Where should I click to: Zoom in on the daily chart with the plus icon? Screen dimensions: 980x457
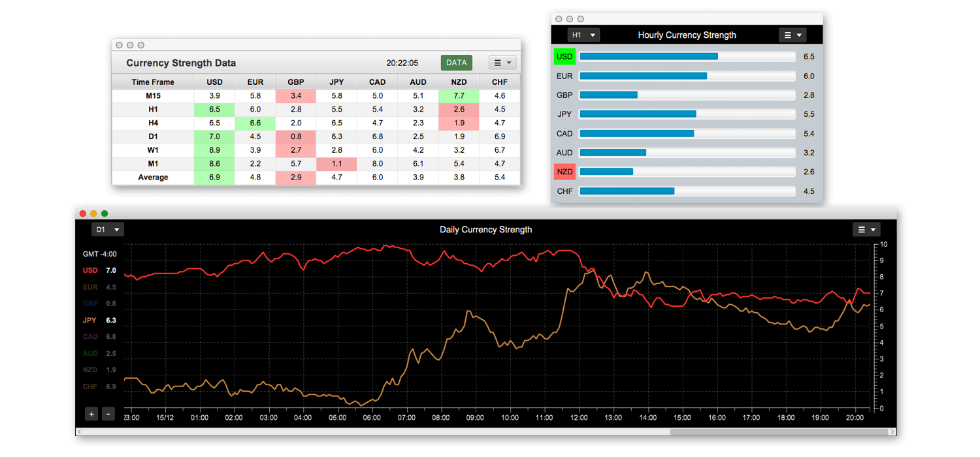91,413
